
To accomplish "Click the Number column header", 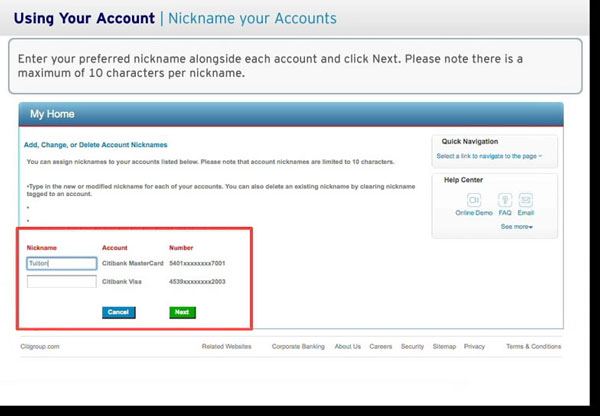I will pyautogui.click(x=181, y=248).
